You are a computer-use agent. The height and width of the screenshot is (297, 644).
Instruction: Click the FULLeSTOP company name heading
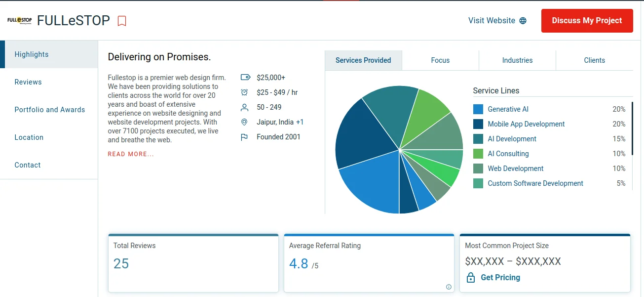[74, 21]
